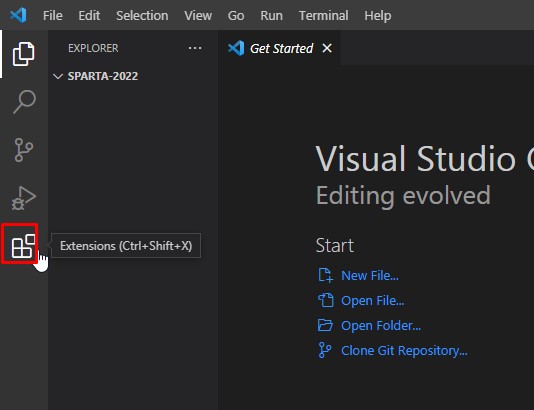Image resolution: width=534 pixels, height=410 pixels.
Task: Click the Start section heading
Action: (x=335, y=246)
